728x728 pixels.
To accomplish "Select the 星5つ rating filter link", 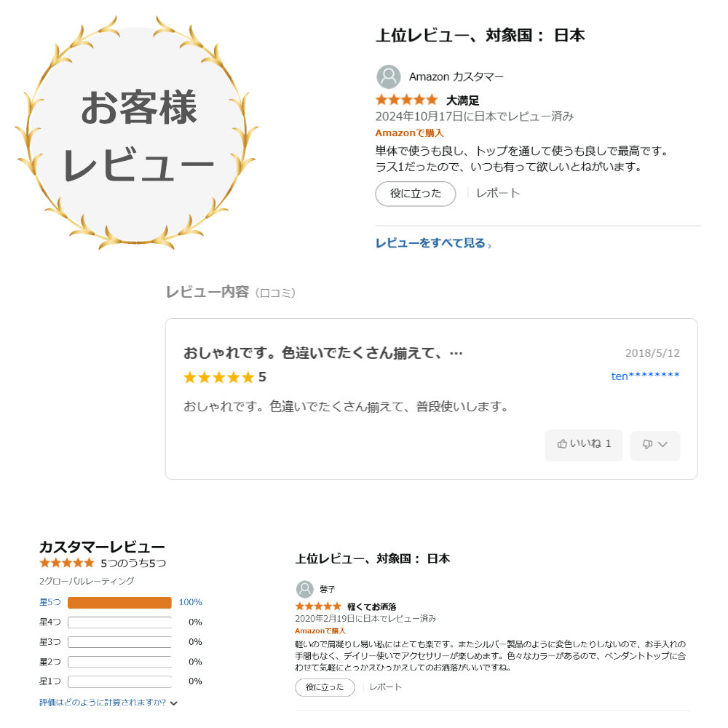I will click(x=50, y=602).
